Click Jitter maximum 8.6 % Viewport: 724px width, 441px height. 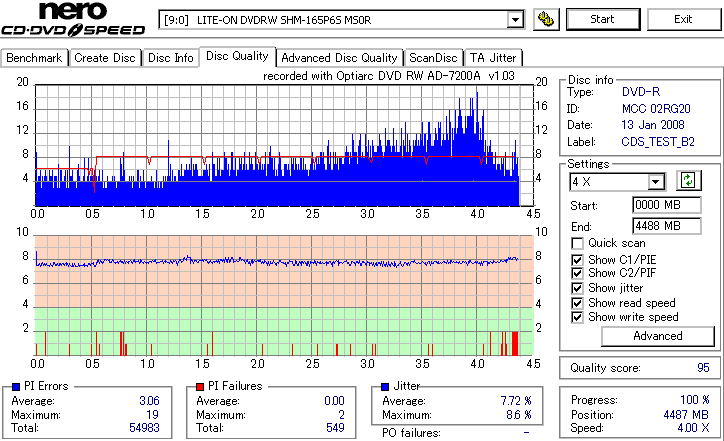point(519,415)
